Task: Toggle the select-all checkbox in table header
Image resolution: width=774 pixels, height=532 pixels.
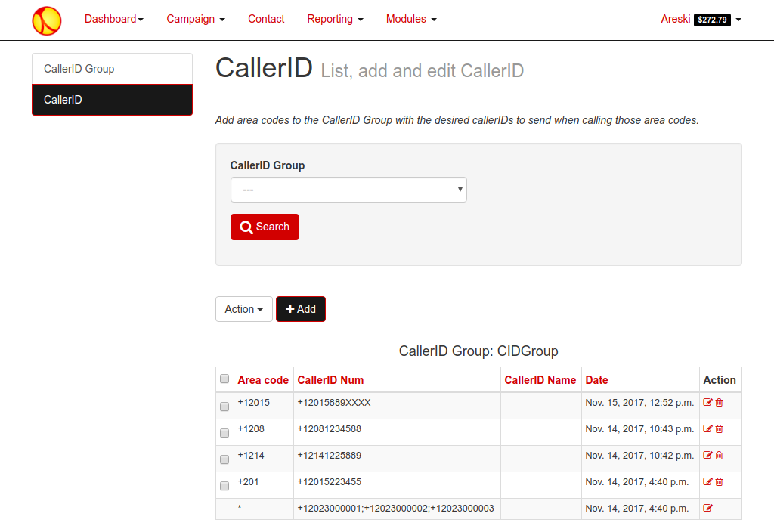Action: coord(224,379)
